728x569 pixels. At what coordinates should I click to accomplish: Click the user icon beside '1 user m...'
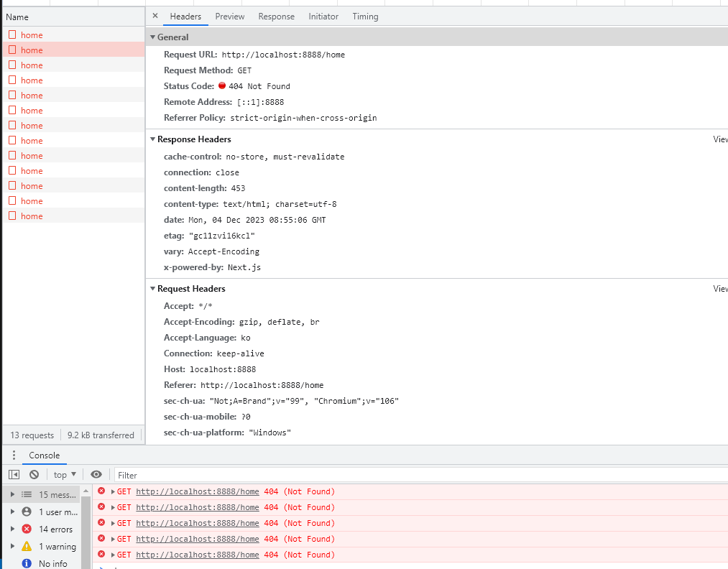[27, 512]
